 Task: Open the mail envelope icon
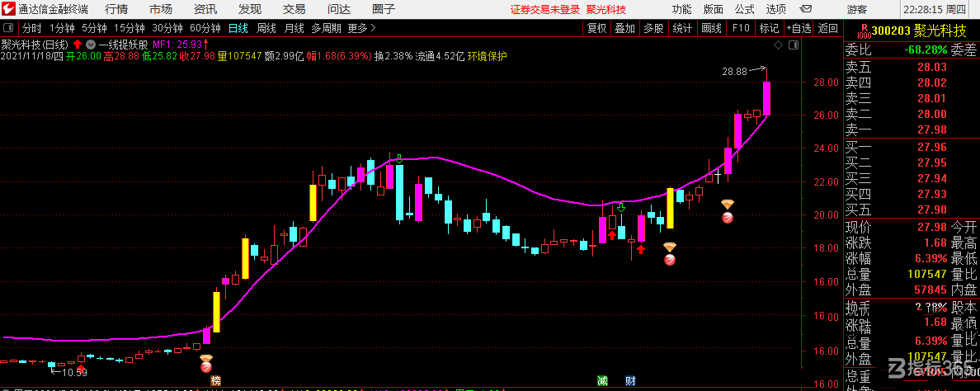808,9
